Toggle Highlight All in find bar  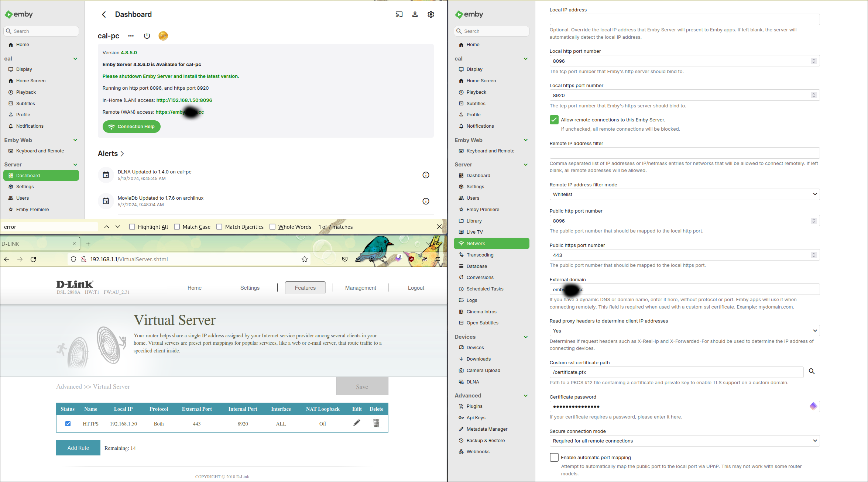[132, 227]
